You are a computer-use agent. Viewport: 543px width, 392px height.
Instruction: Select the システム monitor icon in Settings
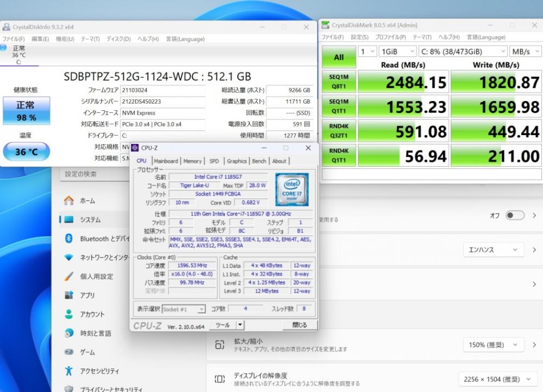(69, 219)
